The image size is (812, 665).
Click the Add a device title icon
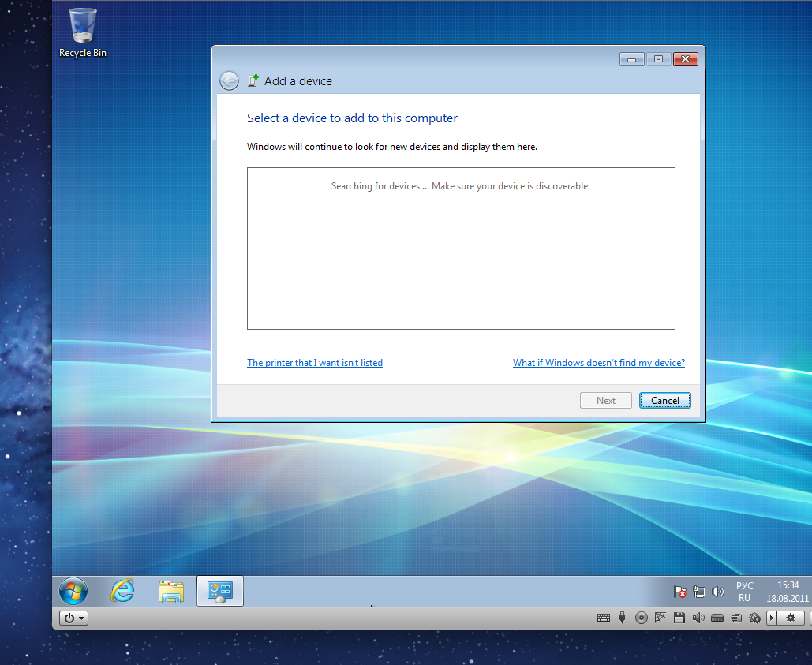coord(253,80)
